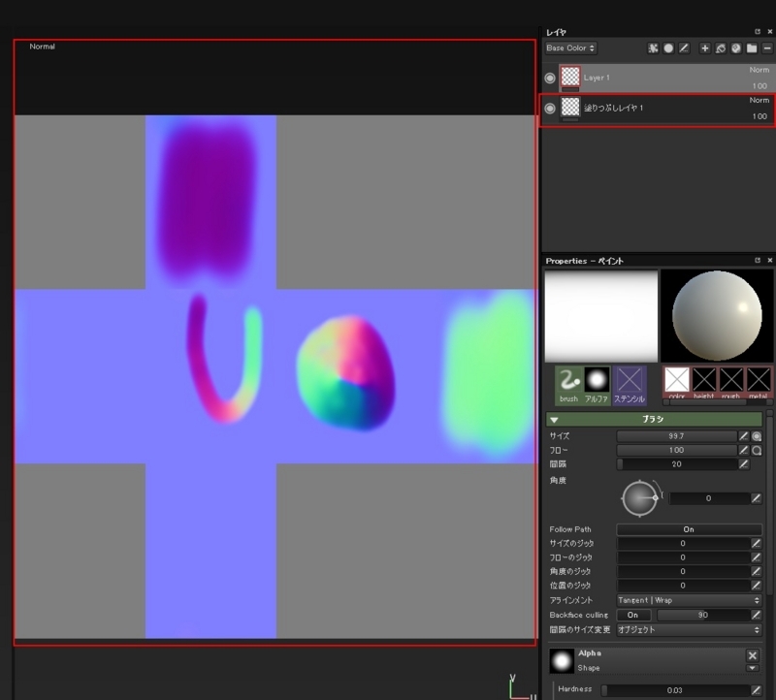Click the pen icon next to Hardness
This screenshot has width=776, height=700.
(757, 690)
